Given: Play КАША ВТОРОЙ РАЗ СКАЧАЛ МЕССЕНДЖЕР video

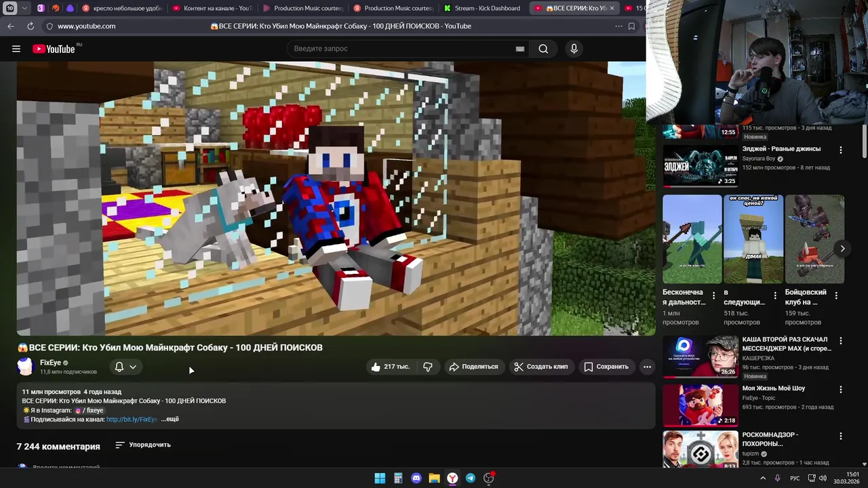Looking at the screenshot, I should click(x=701, y=357).
